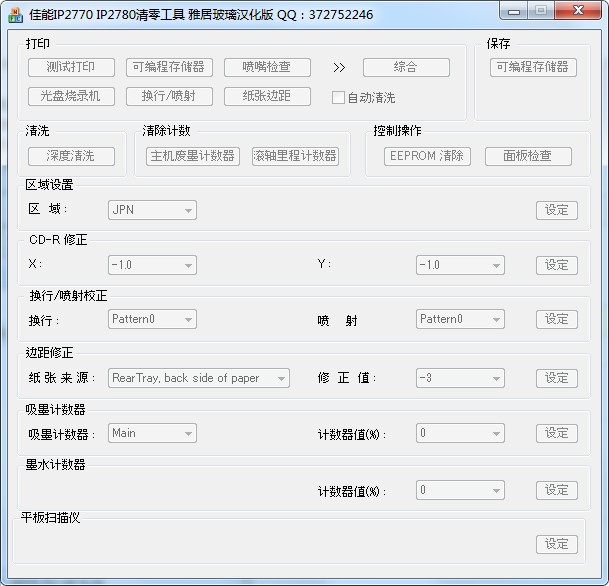Click 设定 in the 平板扫描仪 group
This screenshot has width=609, height=586.
pos(557,544)
